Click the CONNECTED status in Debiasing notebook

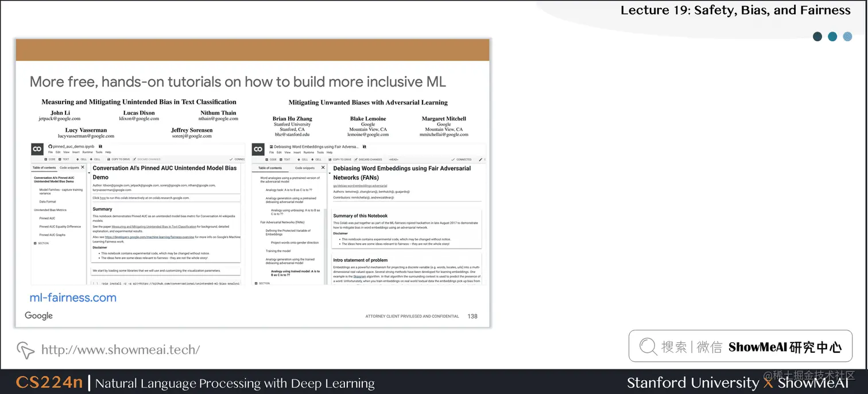[462, 159]
